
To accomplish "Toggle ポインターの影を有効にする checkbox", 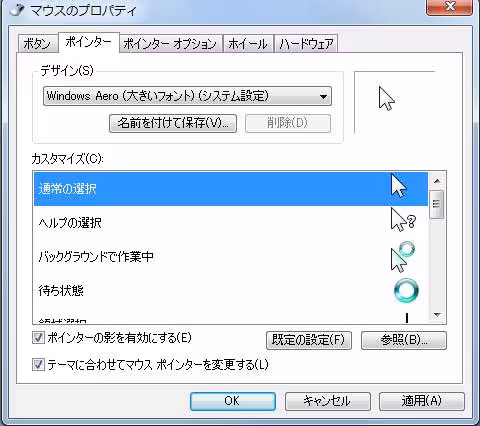I will [38, 338].
